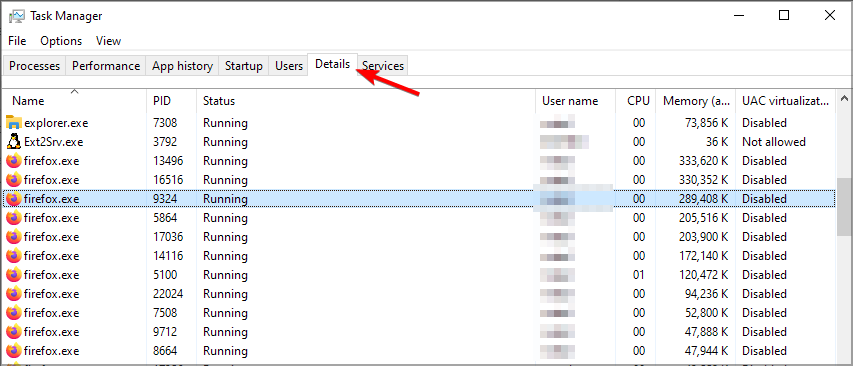Maximize the Task Manager window
Image resolution: width=853 pixels, height=366 pixels.
[x=784, y=16]
